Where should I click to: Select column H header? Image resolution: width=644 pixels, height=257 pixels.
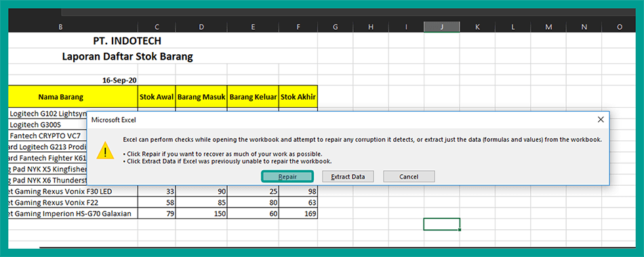[371, 26]
